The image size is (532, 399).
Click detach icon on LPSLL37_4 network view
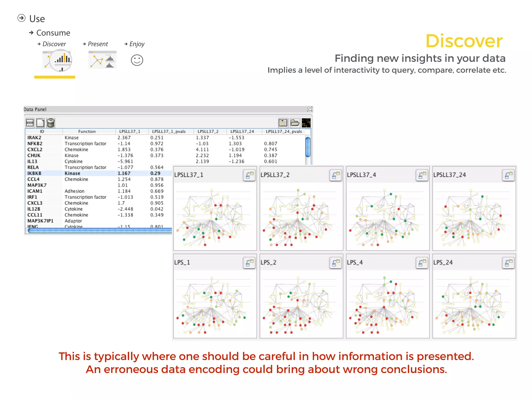(x=422, y=175)
